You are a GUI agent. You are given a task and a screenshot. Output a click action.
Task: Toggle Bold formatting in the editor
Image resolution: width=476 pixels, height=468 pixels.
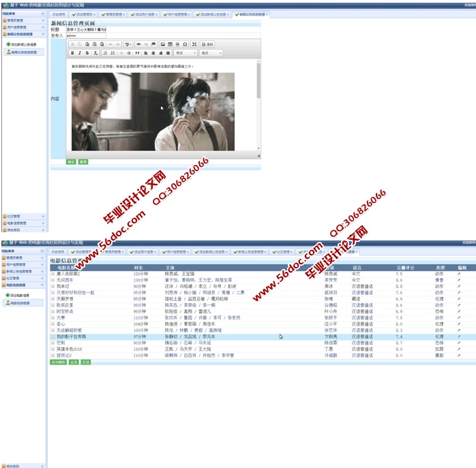tap(72, 53)
